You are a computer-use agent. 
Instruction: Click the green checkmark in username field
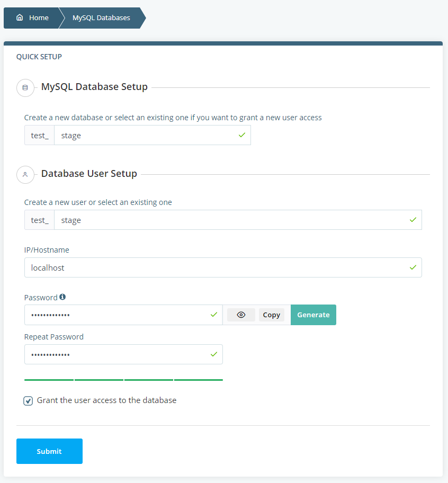pyautogui.click(x=413, y=220)
